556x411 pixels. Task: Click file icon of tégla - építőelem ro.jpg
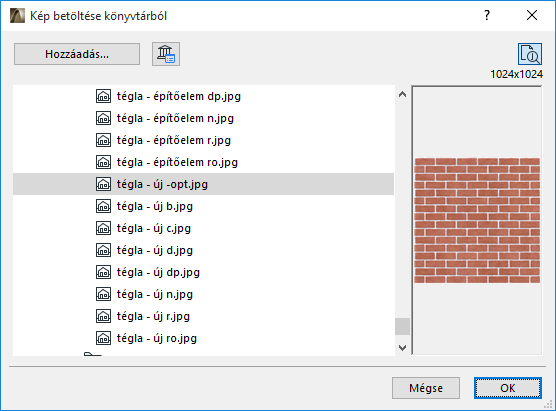click(104, 162)
